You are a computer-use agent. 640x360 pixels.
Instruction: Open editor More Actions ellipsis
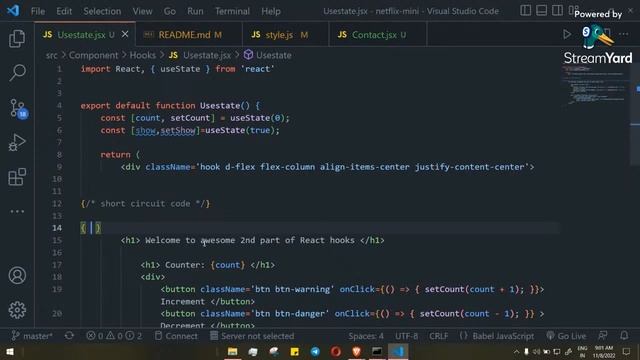[x=623, y=34]
